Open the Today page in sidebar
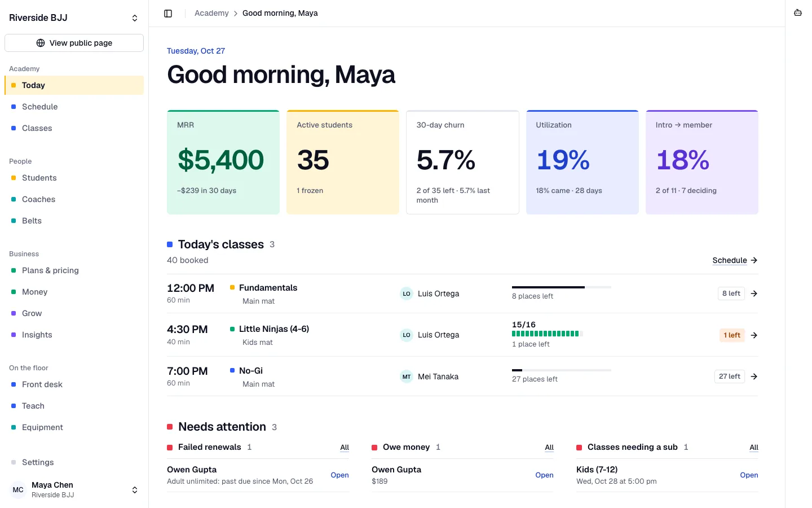 [x=74, y=85]
